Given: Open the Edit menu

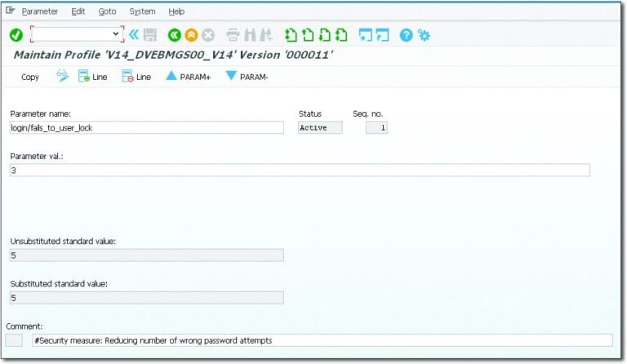Looking at the screenshot, I should 78,11.
